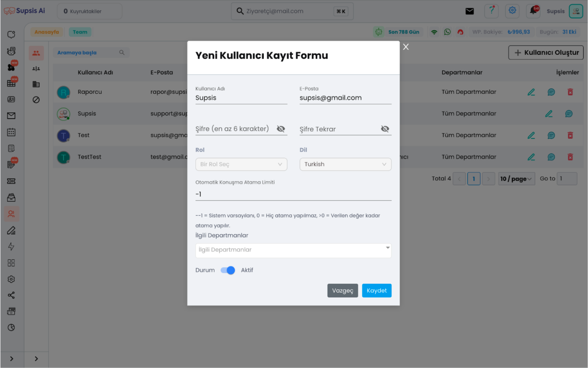The height and width of the screenshot is (368, 588).
Task: Show password in Şifre Tekrar field
Action: point(385,129)
